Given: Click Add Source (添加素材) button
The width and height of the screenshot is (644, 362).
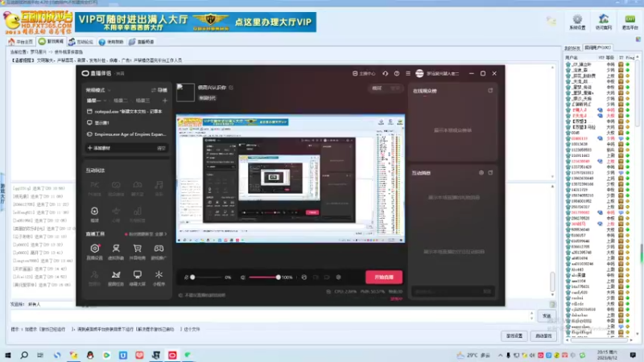Looking at the screenshot, I should tap(98, 148).
